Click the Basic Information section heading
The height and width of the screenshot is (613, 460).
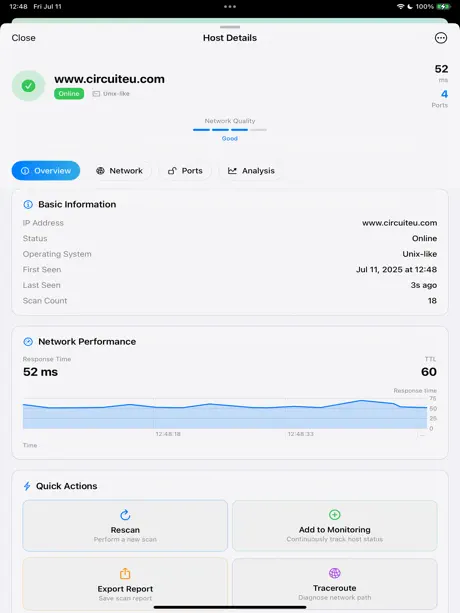pos(77,204)
